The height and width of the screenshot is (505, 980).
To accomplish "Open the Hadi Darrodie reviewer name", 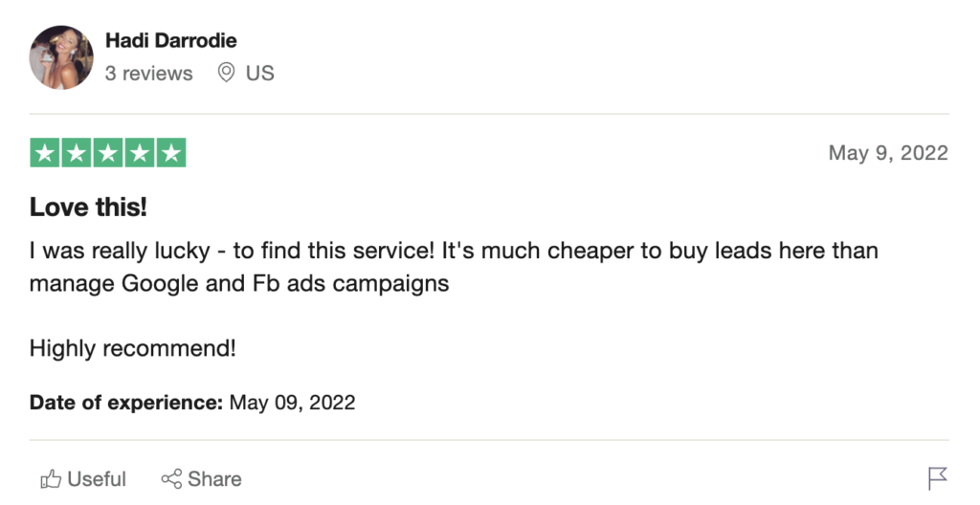I will coord(171,41).
